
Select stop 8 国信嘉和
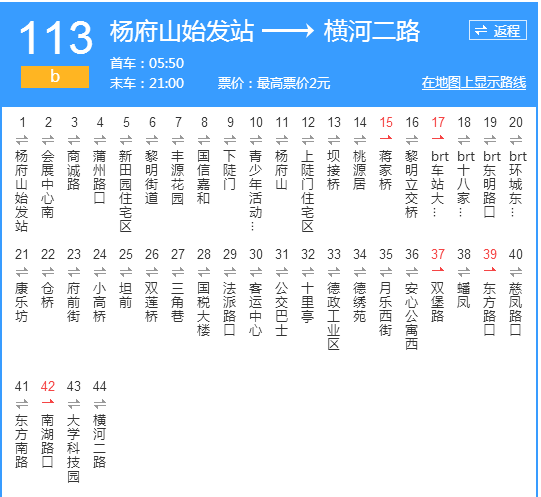[204, 177]
